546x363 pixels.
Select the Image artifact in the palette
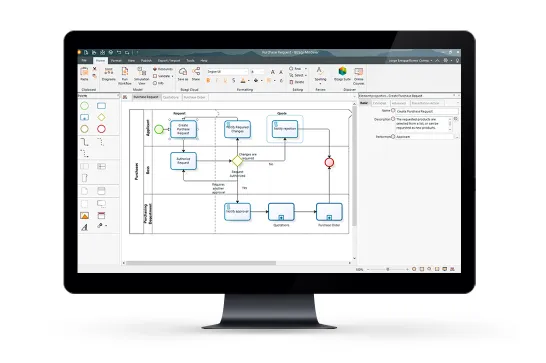[84, 216]
